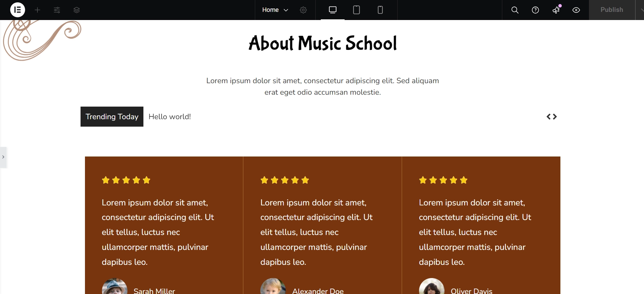Open the Finder search icon
This screenshot has width=644, height=294.
pyautogui.click(x=515, y=10)
